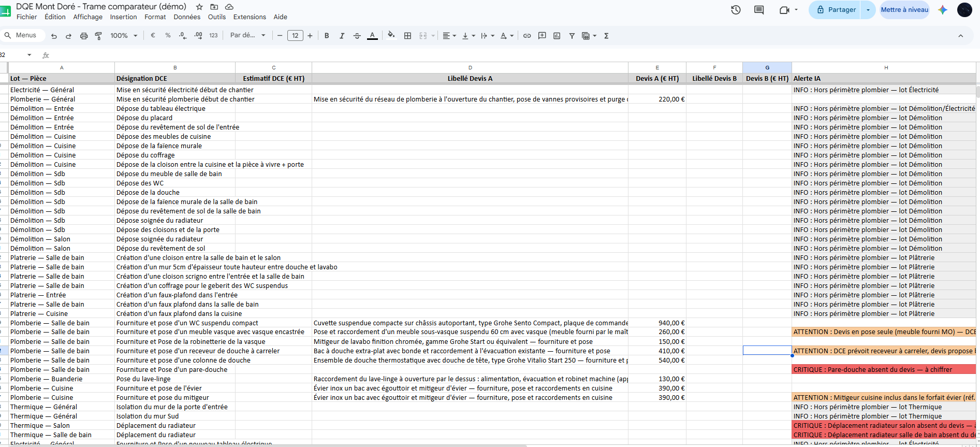This screenshot has height=447, width=980.
Task: Open the Google account avatar
Action: click(x=964, y=10)
